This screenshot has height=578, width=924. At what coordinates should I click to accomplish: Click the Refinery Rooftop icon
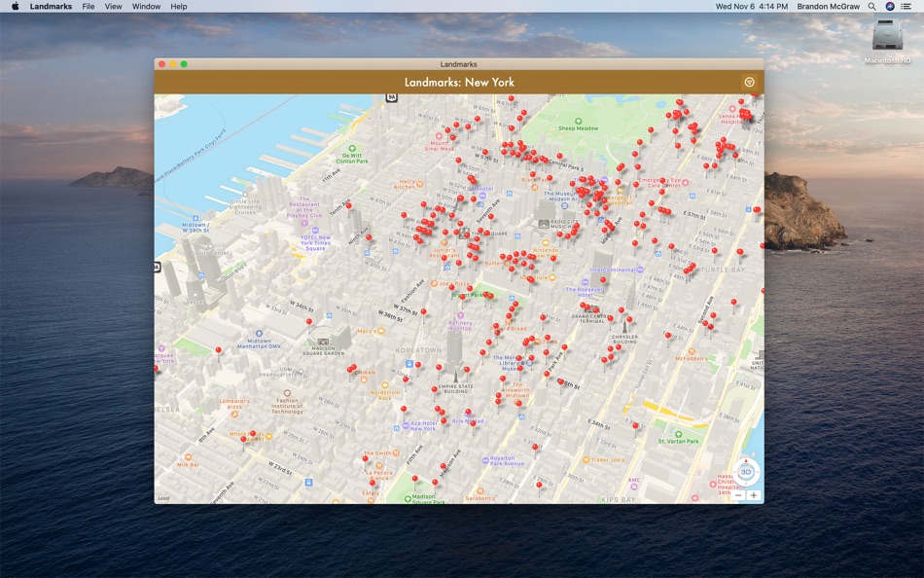click(x=460, y=316)
